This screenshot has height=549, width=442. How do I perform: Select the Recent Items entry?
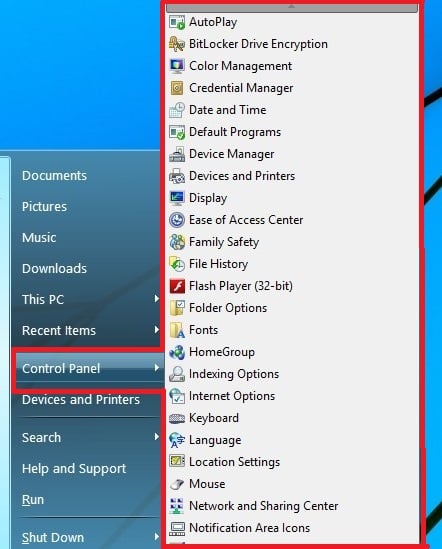point(59,331)
